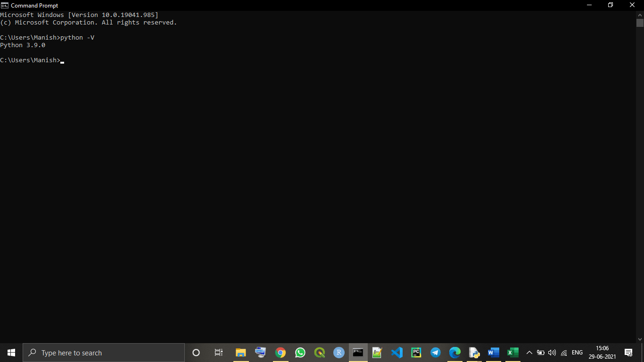Click the 'python -V' command line
This screenshot has width=644, height=362.
pyautogui.click(x=47, y=37)
